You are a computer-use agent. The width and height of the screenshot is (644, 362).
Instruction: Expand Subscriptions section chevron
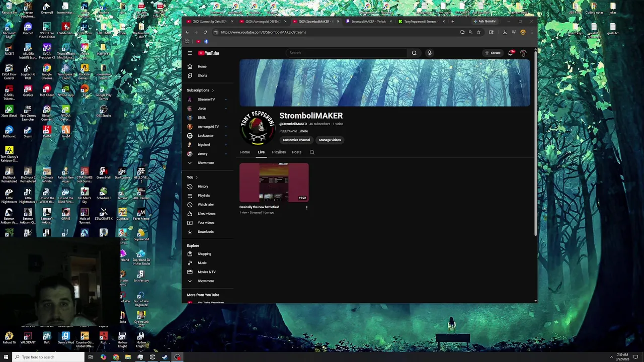pos(212,90)
